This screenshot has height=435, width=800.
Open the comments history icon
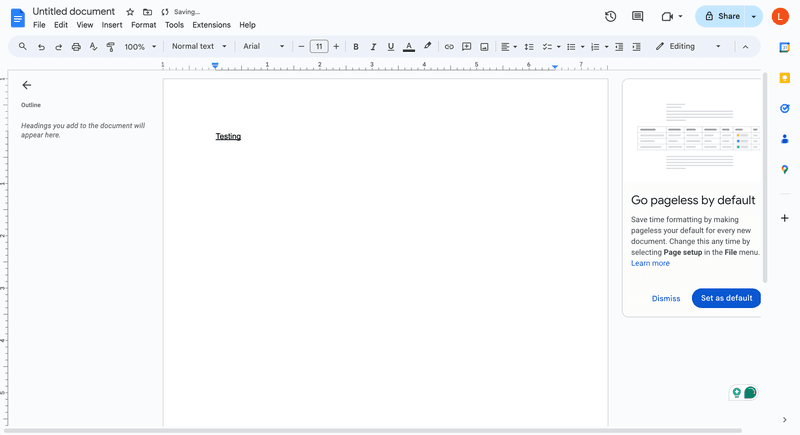tap(637, 16)
